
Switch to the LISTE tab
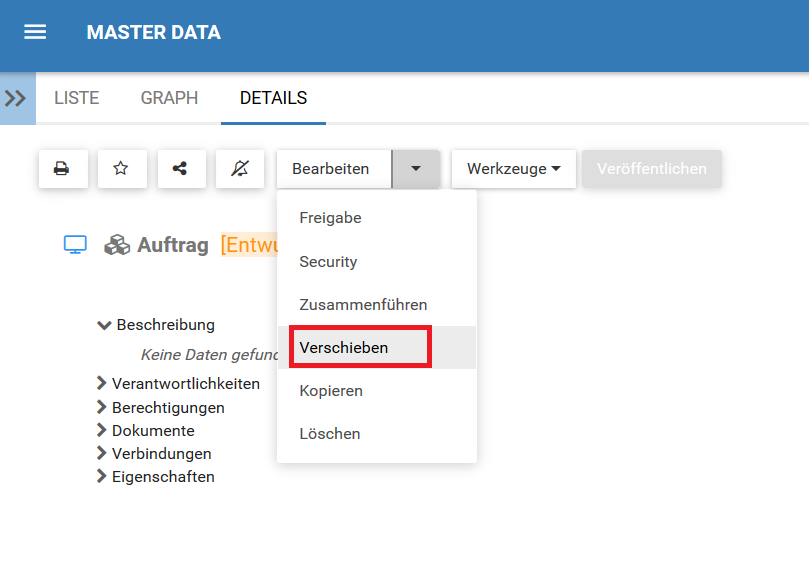(x=76, y=98)
